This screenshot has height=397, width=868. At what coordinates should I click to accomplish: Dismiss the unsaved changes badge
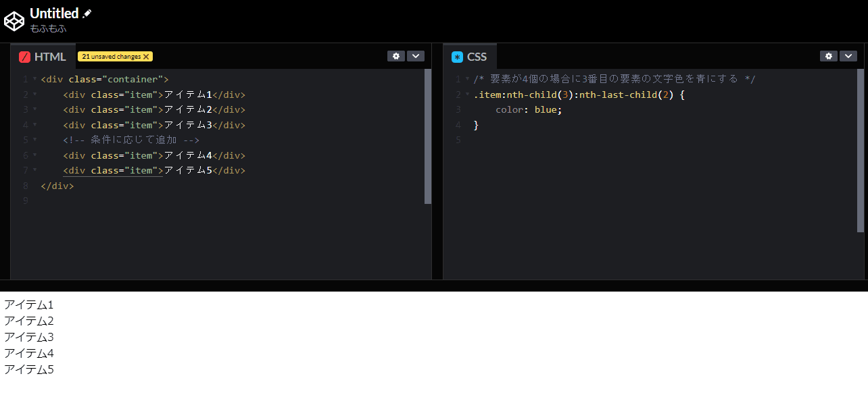coord(146,57)
